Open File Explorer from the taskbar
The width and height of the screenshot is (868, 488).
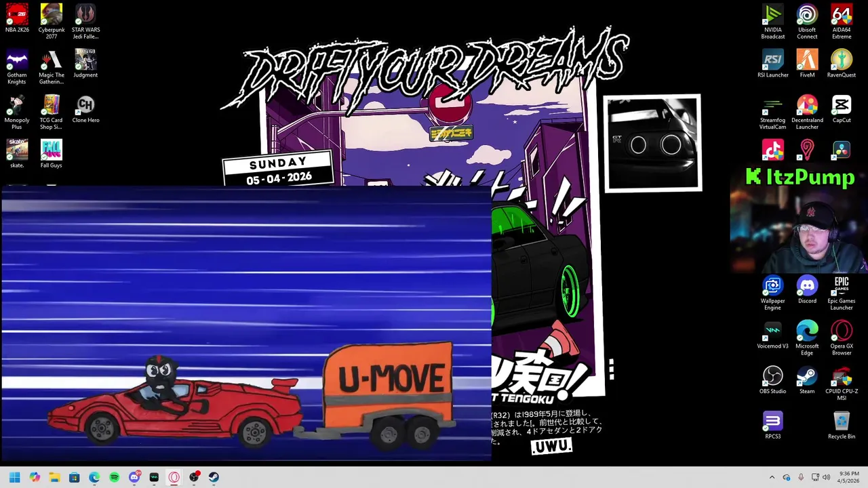click(x=54, y=477)
